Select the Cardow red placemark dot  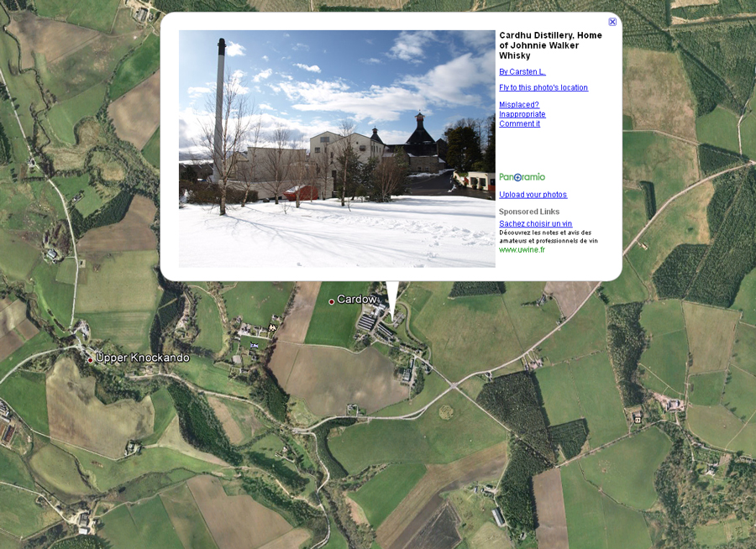click(332, 301)
